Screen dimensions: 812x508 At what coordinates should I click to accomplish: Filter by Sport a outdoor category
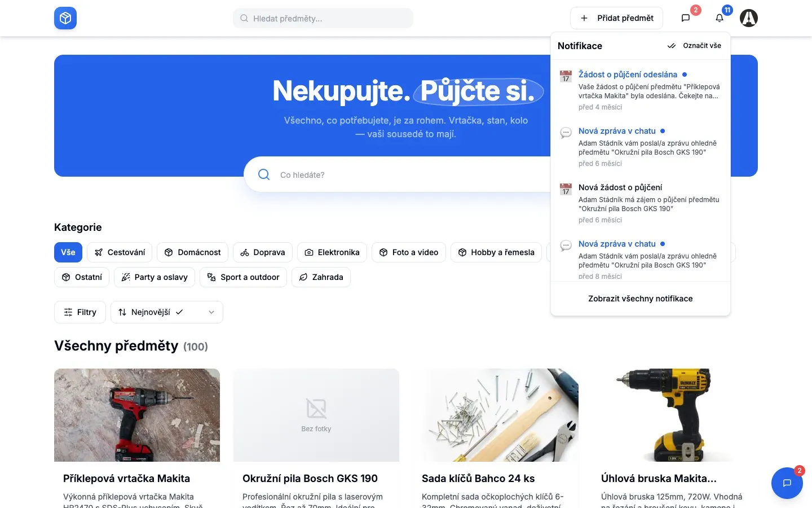point(244,277)
